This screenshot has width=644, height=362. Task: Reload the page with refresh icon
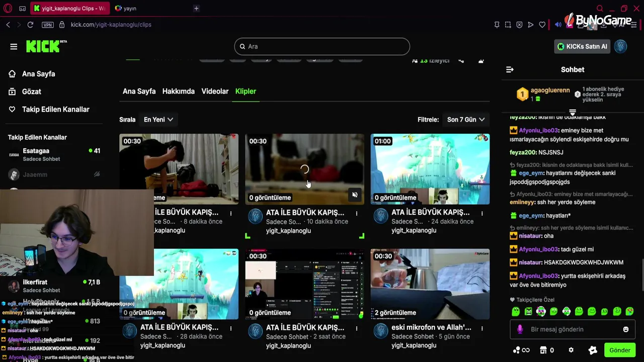pos(30,25)
